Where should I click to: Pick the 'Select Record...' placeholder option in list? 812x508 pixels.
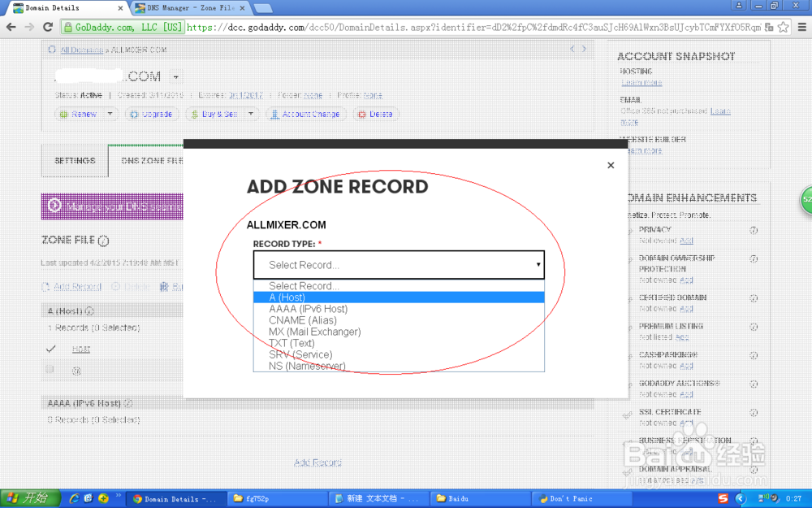point(399,286)
